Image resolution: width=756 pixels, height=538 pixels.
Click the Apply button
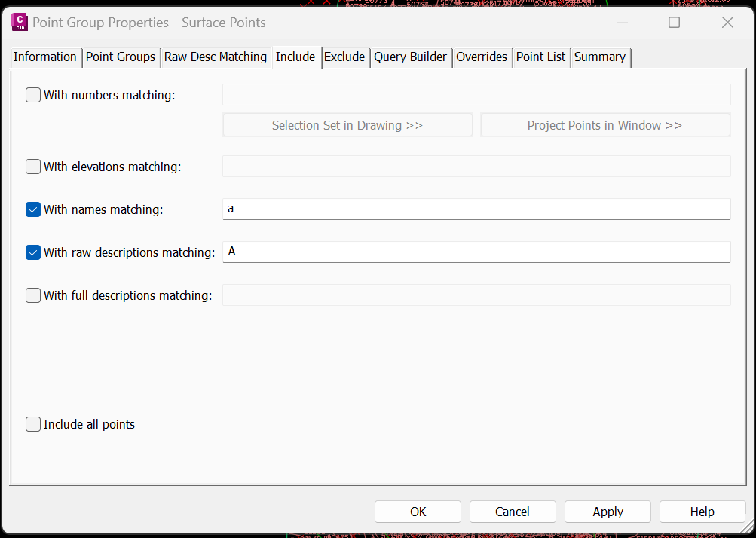(x=608, y=512)
